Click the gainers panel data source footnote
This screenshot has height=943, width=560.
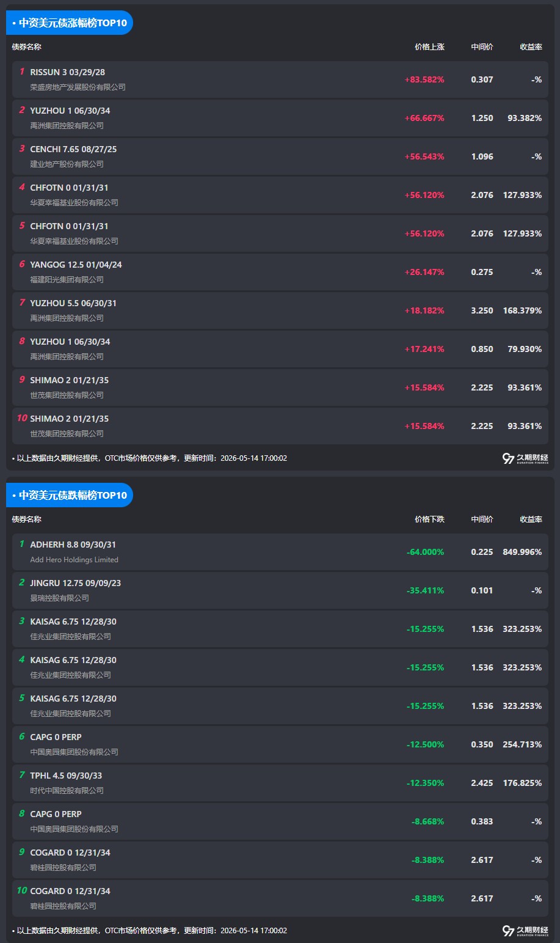point(150,458)
